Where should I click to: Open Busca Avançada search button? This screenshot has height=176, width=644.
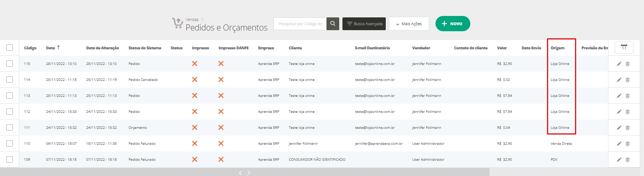pyautogui.click(x=364, y=24)
